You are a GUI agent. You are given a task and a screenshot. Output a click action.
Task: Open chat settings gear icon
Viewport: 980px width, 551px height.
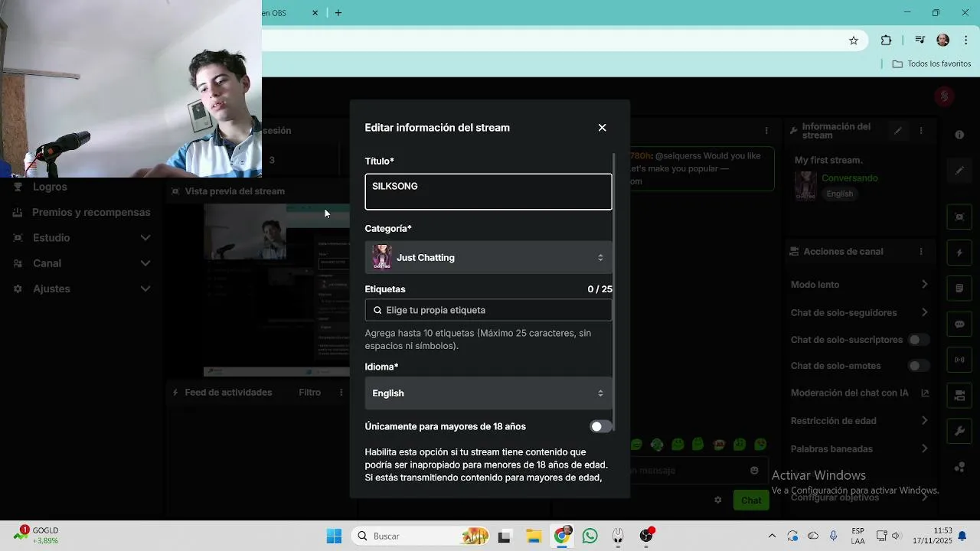click(718, 500)
